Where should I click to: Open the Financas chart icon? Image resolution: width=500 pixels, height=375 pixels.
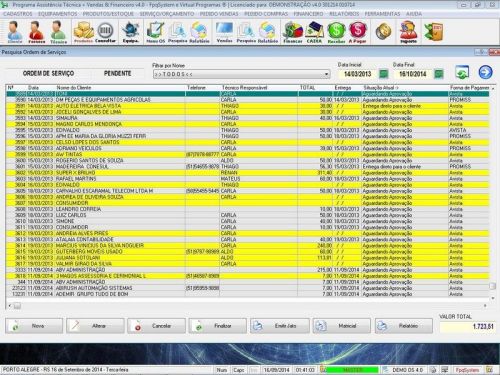click(293, 32)
